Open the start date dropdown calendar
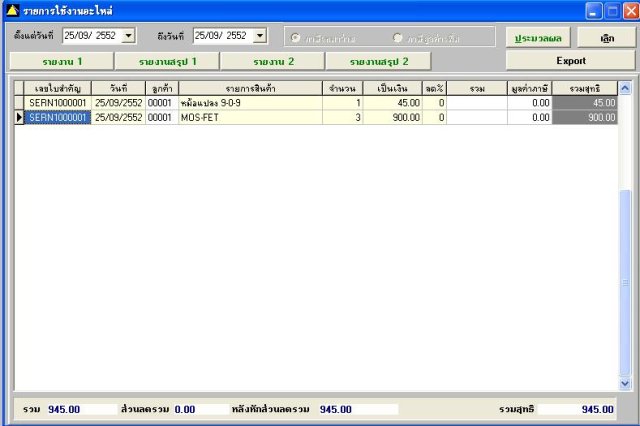This screenshot has width=640, height=426. 129,36
